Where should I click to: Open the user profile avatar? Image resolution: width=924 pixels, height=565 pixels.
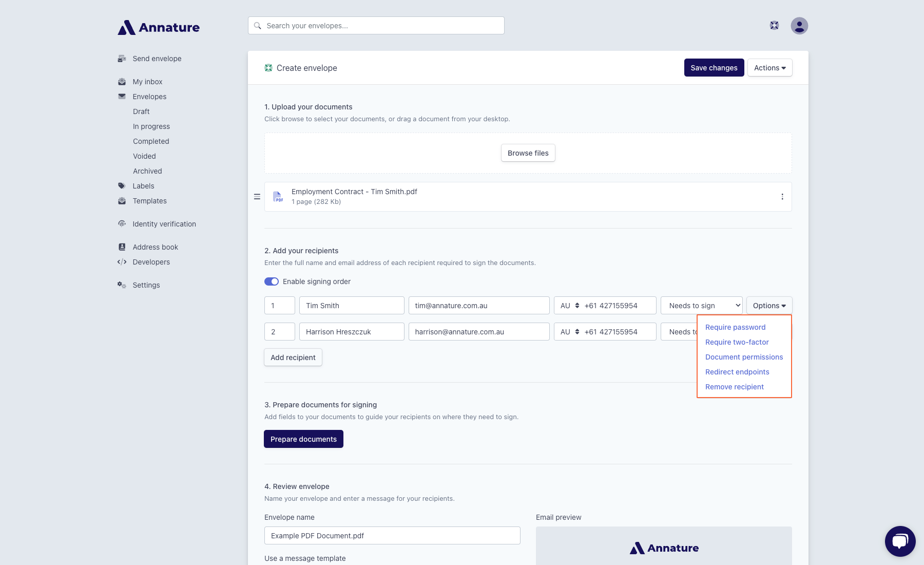(x=799, y=26)
